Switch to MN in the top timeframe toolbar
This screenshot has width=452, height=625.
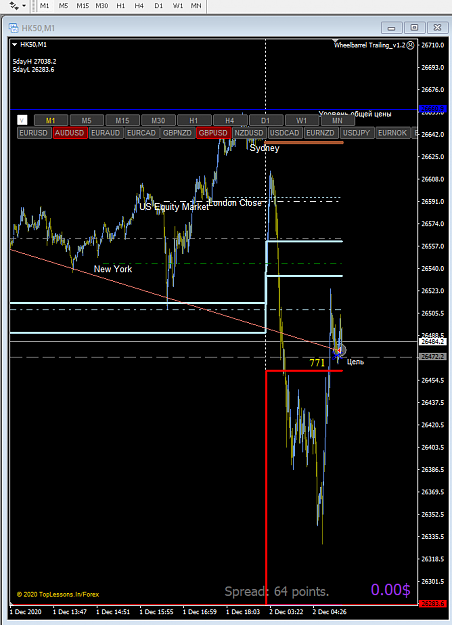click(196, 6)
